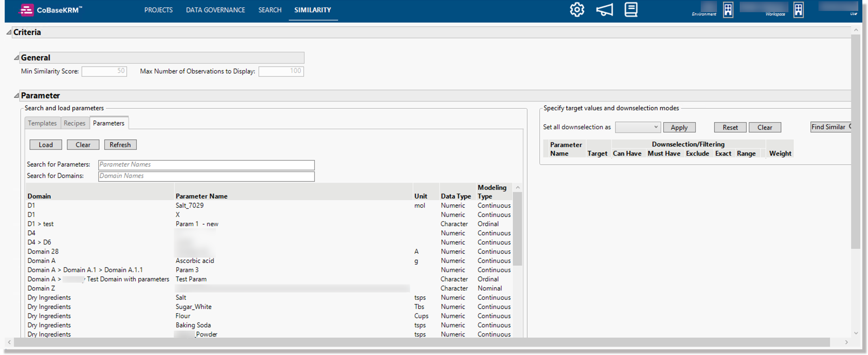Image resolution: width=868 pixels, height=355 pixels.
Task: Click the scroll-up arrow of parameter table
Action: click(518, 187)
